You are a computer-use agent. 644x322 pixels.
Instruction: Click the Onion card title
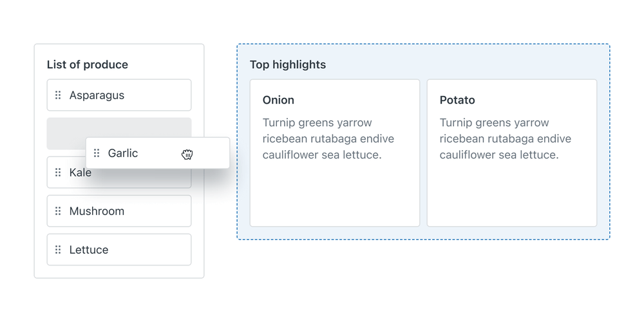coord(278,100)
